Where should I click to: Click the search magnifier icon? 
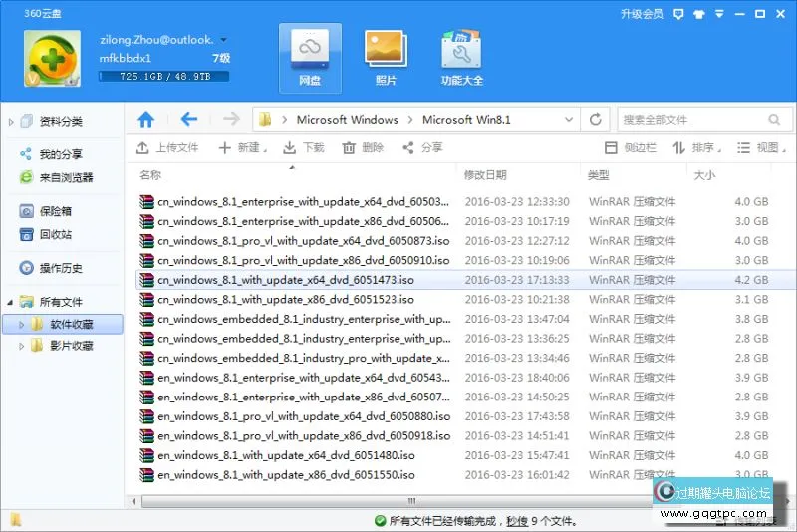click(774, 120)
